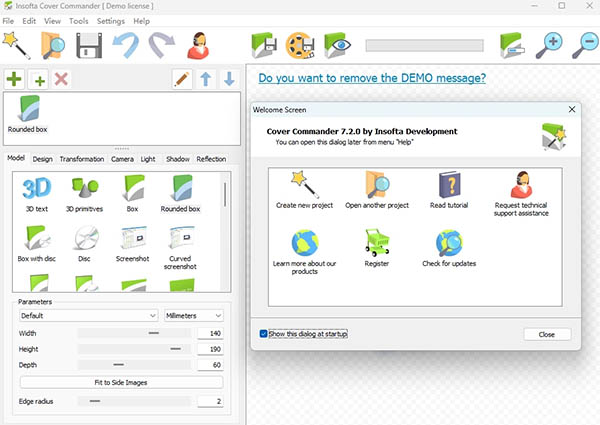Click the open project folder toolbar icon
Screen dimensions: 600x425
pos(53,46)
